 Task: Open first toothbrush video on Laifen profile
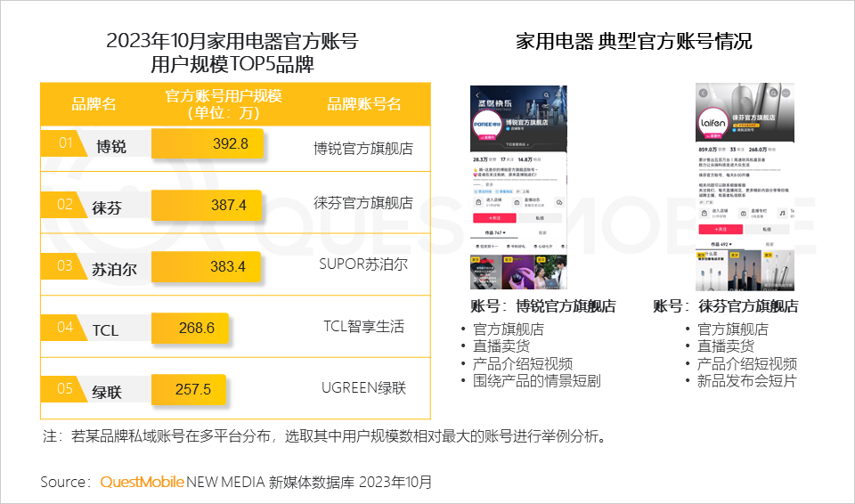712,271
